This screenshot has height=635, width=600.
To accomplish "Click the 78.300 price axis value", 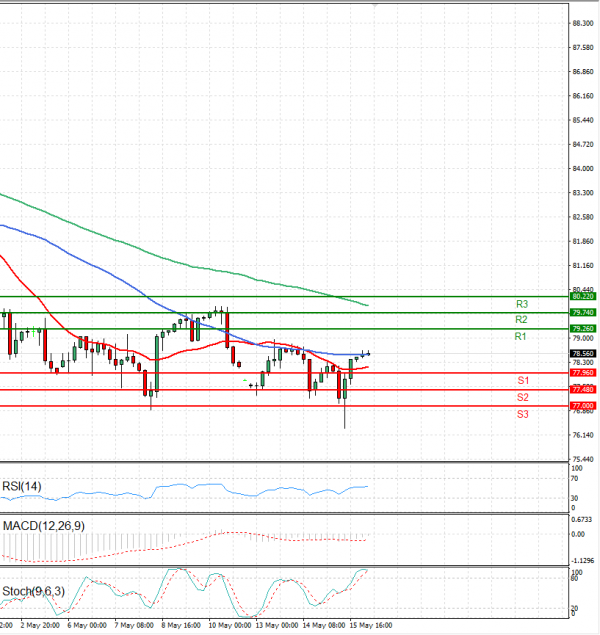I will (x=583, y=362).
